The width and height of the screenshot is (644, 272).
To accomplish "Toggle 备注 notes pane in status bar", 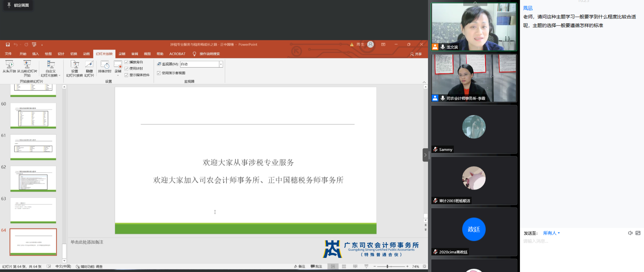I will click(x=300, y=267).
